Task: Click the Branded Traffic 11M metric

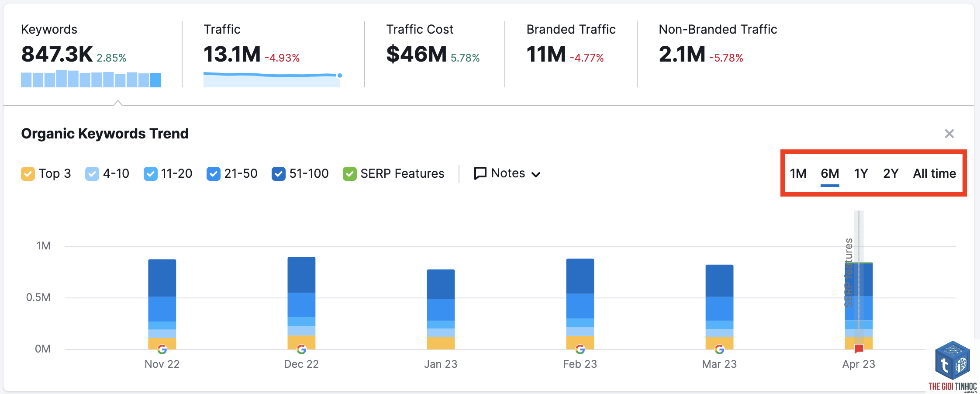Action: tap(546, 54)
